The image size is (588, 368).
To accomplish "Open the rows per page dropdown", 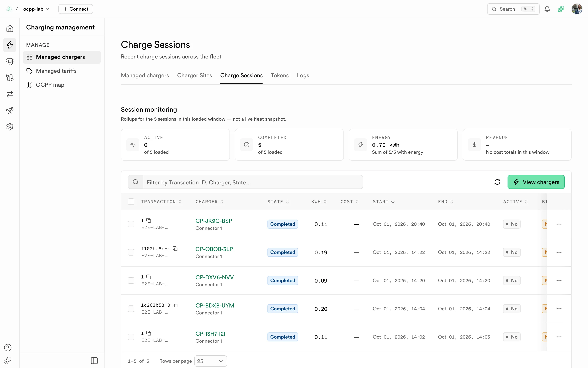I will (210, 361).
